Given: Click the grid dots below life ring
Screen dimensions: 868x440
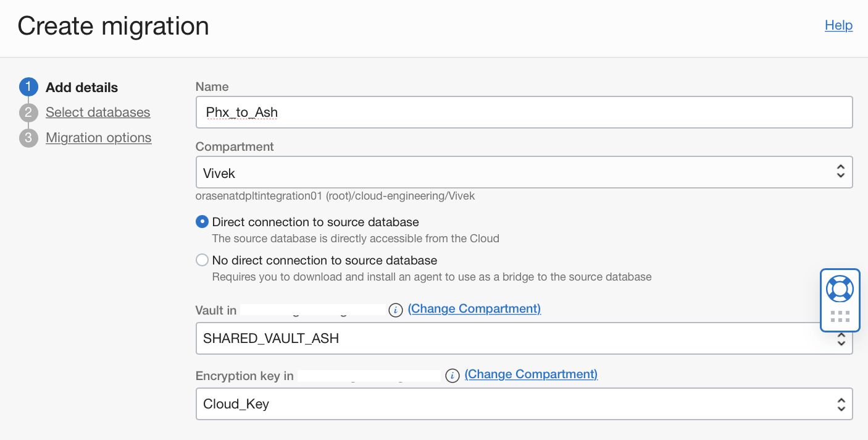Looking at the screenshot, I should (x=840, y=317).
